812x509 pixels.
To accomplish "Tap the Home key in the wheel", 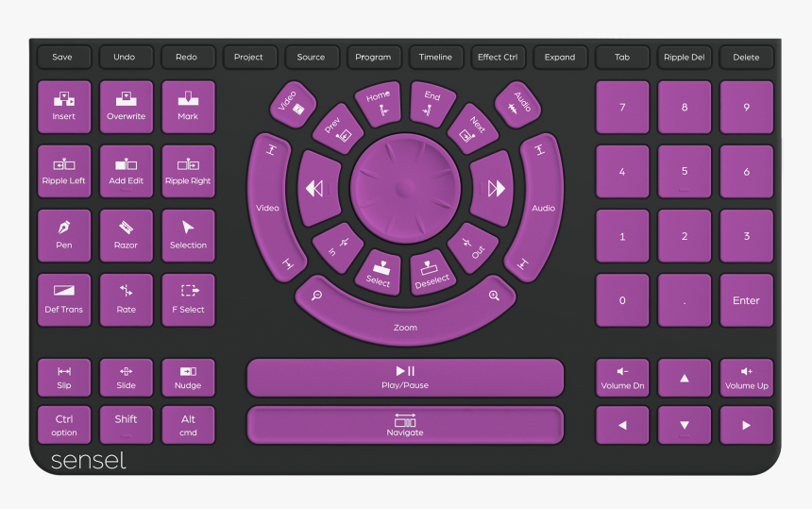I will (x=379, y=103).
